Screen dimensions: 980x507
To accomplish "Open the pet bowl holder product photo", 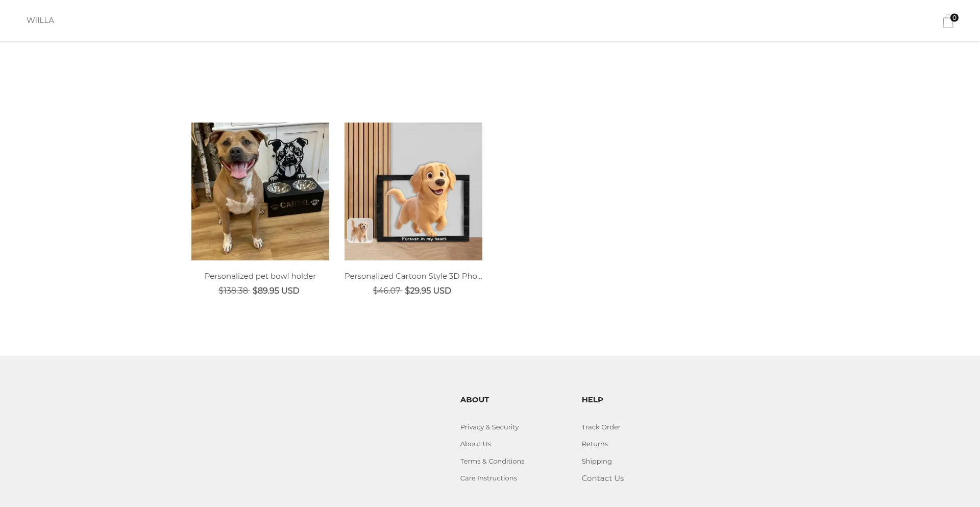I will 260,191.
